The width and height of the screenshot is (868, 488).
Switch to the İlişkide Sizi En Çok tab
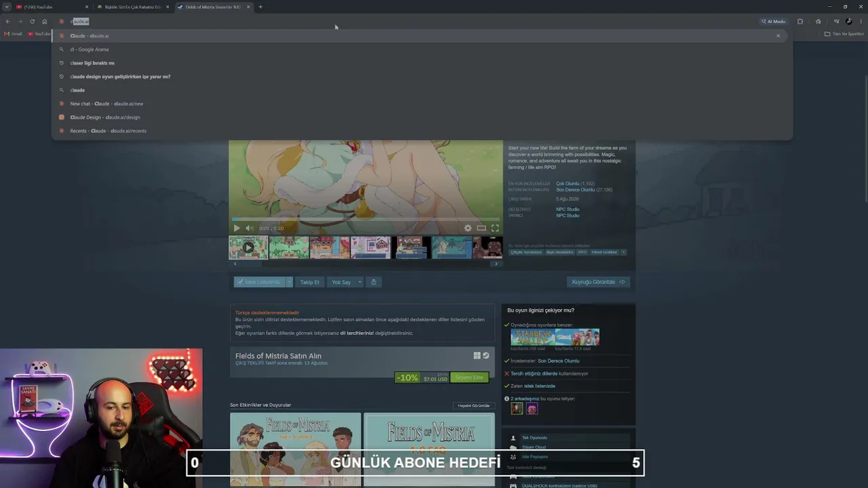[134, 7]
